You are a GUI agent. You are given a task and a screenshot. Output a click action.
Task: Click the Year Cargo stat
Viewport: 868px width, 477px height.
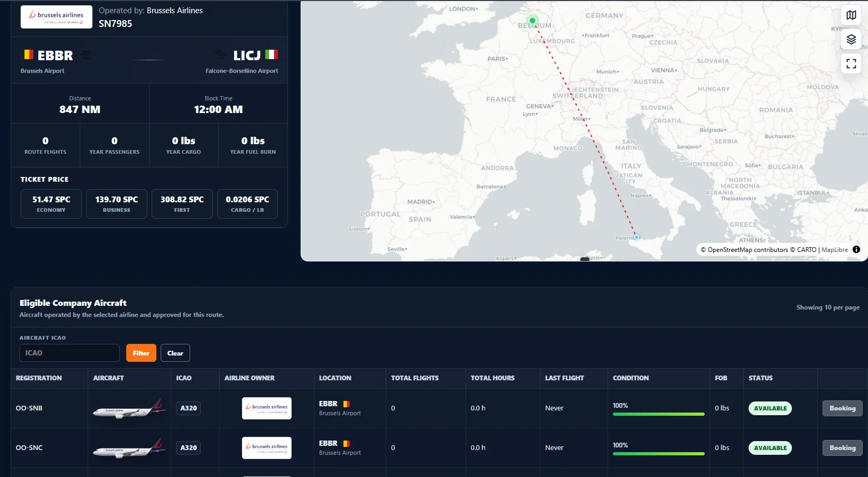(x=184, y=146)
